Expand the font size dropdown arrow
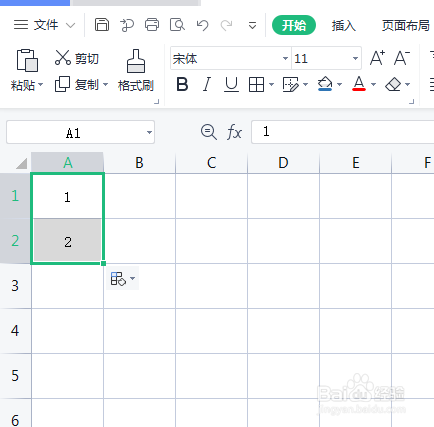434x427 pixels. [355, 59]
